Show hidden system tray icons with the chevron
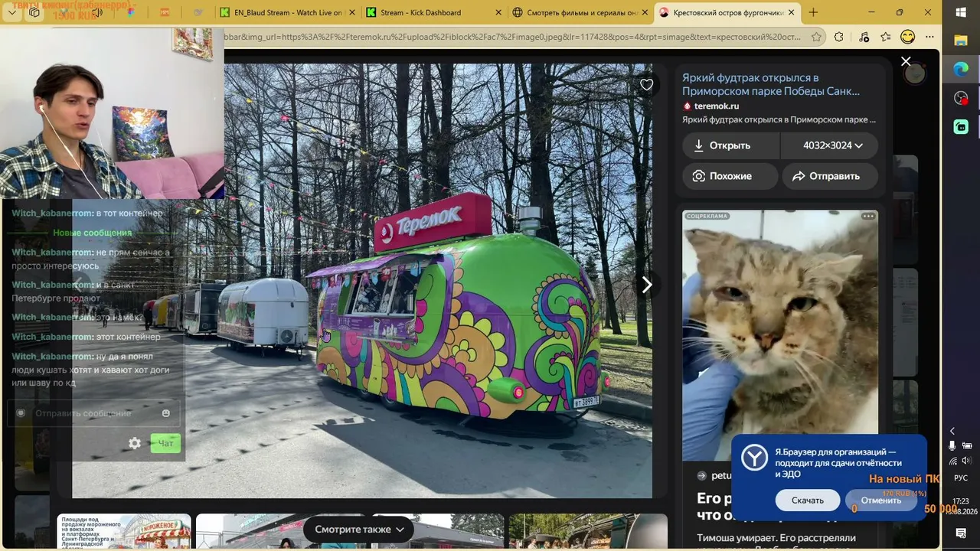 (x=952, y=431)
